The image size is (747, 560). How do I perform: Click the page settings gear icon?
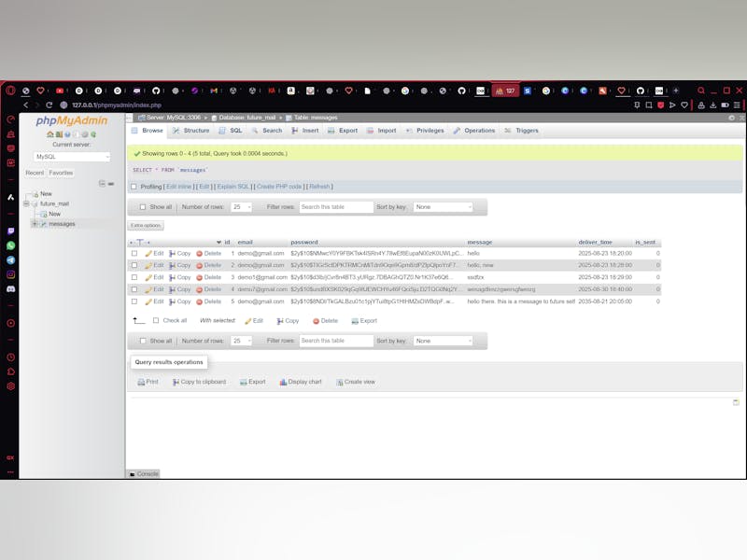click(x=731, y=118)
